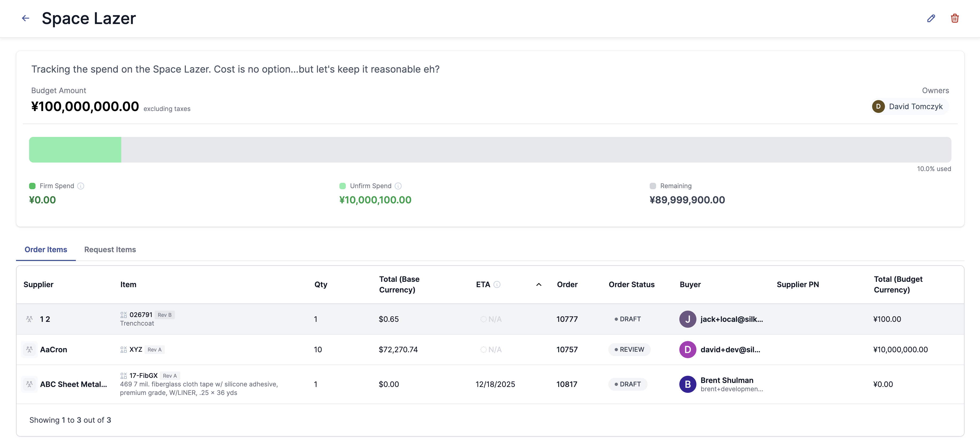Click the ETA column info icon
Image resolution: width=980 pixels, height=443 pixels.
pos(497,284)
